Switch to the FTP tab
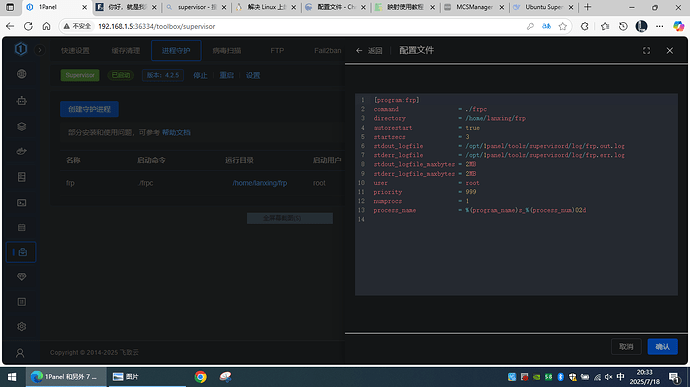 (x=277, y=51)
